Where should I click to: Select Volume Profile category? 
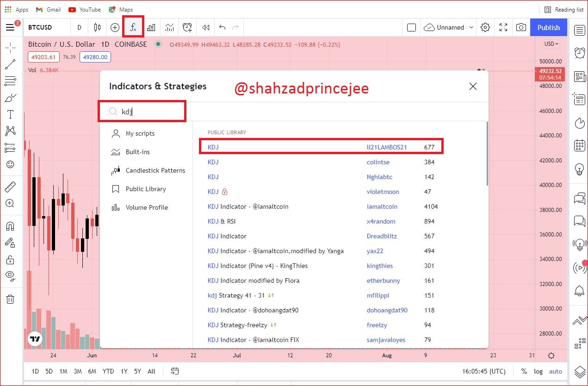[147, 207]
